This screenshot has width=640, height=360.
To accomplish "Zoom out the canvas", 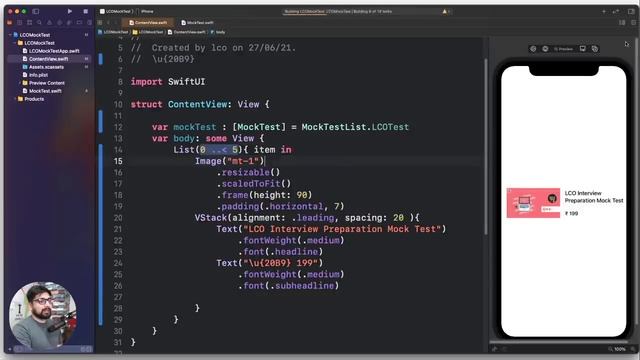I will [610, 349].
